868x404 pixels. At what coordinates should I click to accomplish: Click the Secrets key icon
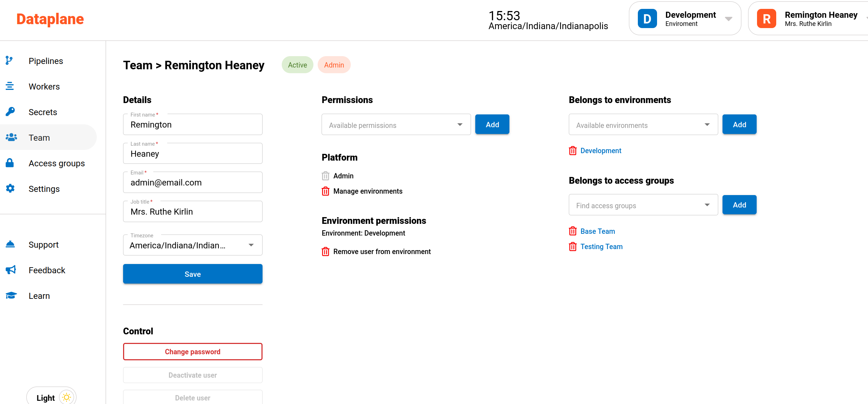[x=10, y=112]
